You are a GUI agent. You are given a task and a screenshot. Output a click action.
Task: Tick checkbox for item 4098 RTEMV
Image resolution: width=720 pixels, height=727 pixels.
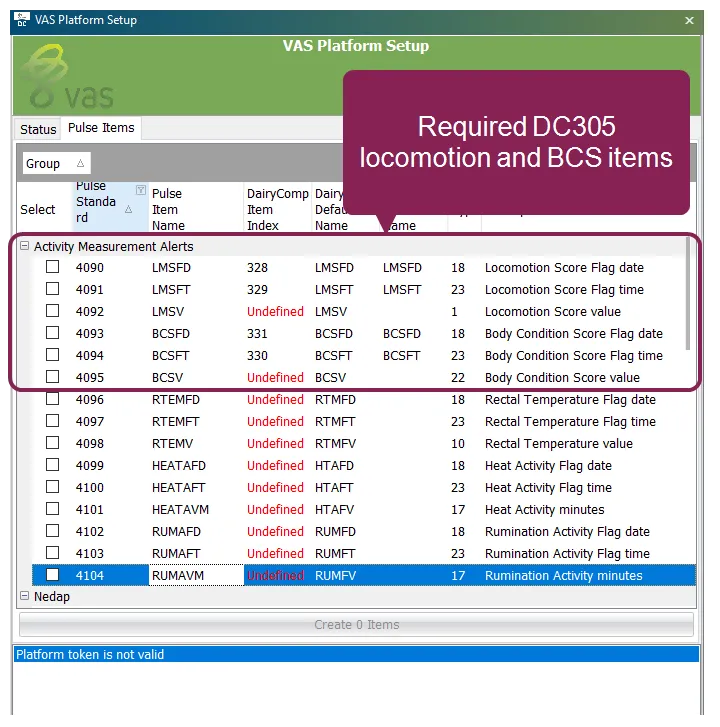pos(52,443)
